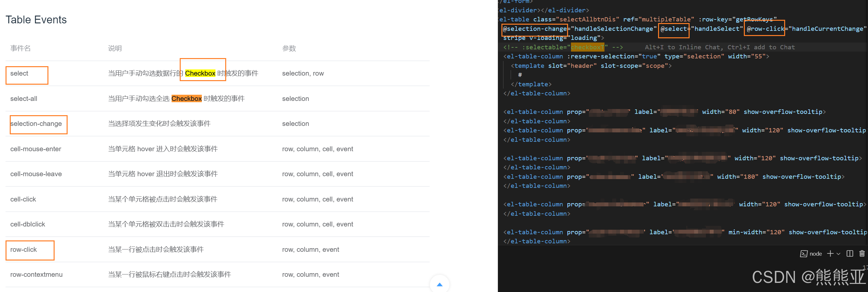The width and height of the screenshot is (868, 292).
Task: Click the cell-mouse-enter event row
Action: pos(36,149)
